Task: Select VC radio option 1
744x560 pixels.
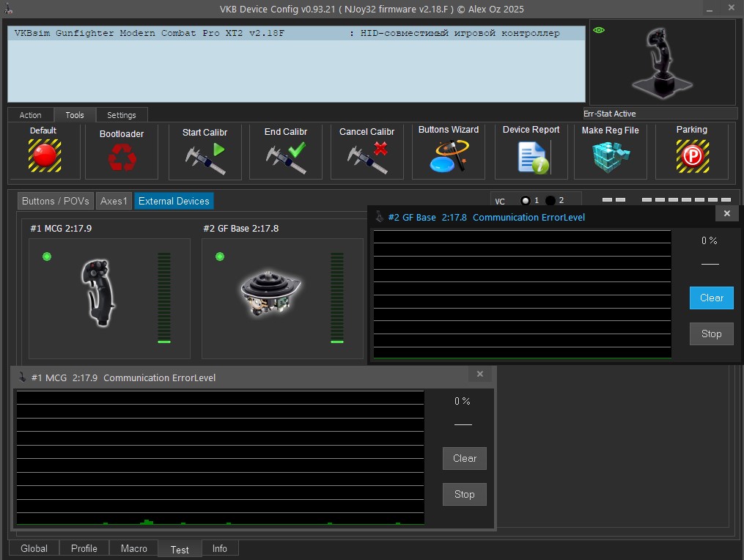Action: coord(526,201)
